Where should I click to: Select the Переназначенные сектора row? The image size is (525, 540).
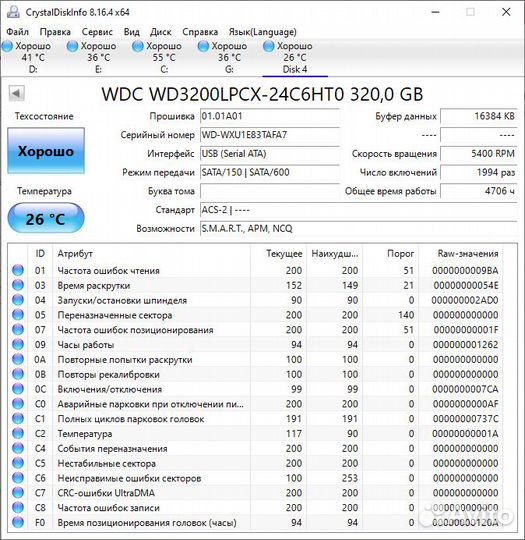pyautogui.click(x=256, y=315)
